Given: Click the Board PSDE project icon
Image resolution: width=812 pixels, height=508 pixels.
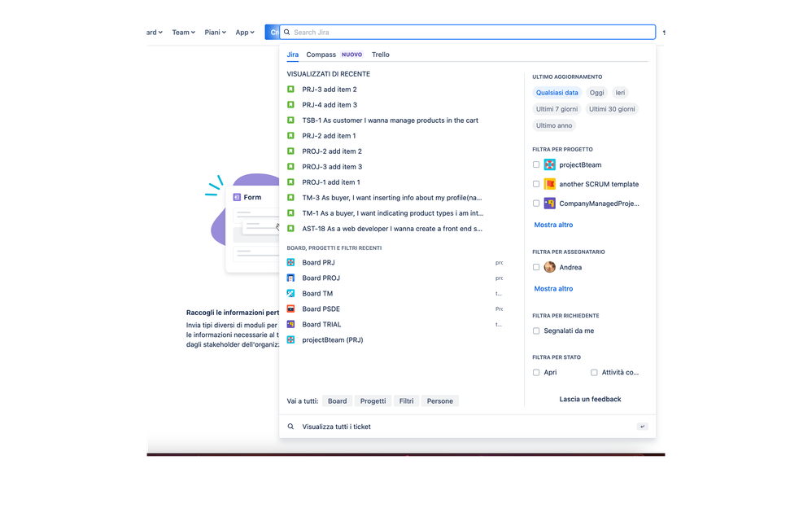Looking at the screenshot, I should click(x=291, y=309).
